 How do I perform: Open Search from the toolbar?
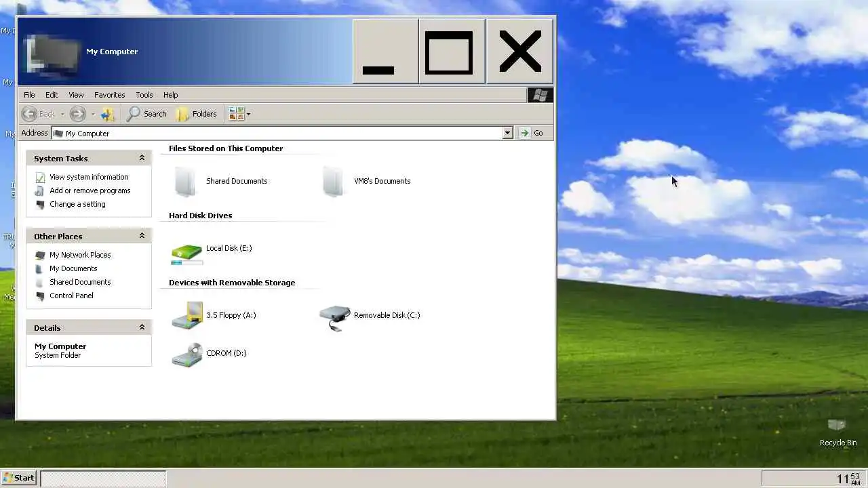(146, 114)
